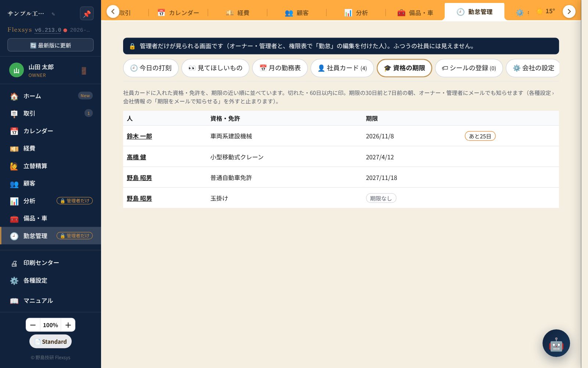588x368 pixels.
Task: Increase zoom with the plus button
Action: pos(68,325)
